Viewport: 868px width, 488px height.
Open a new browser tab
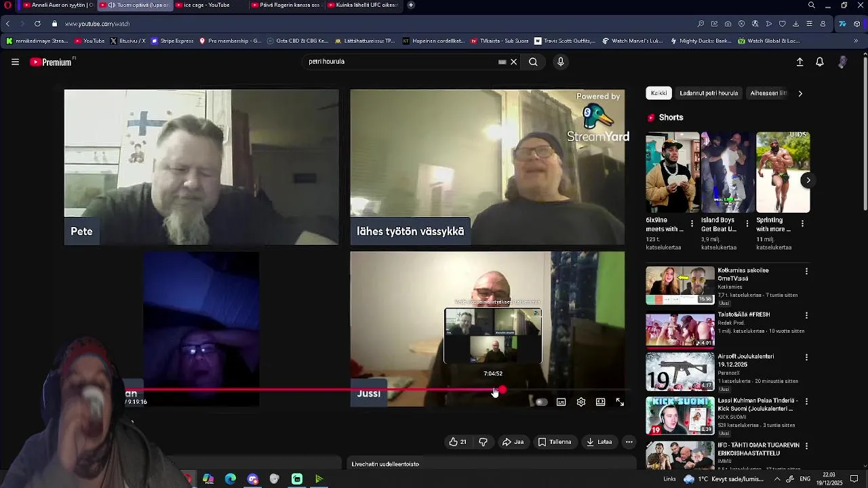point(411,5)
